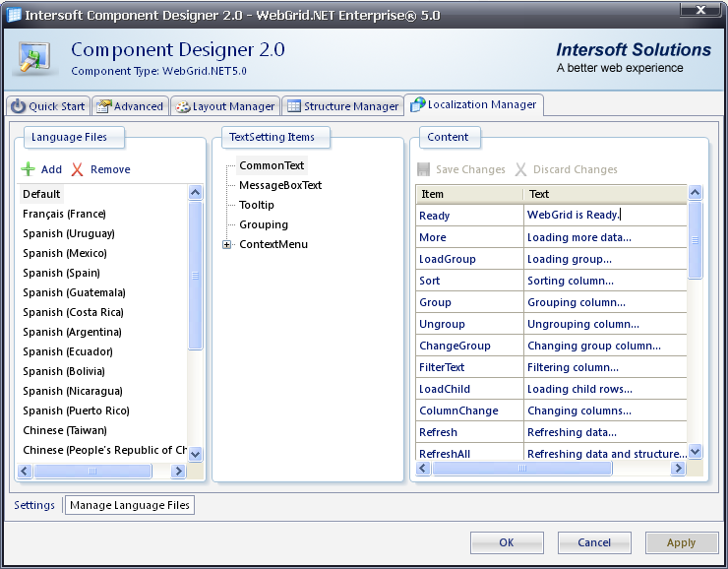
Task: Click scroll left arrow in Content grid
Action: point(423,469)
